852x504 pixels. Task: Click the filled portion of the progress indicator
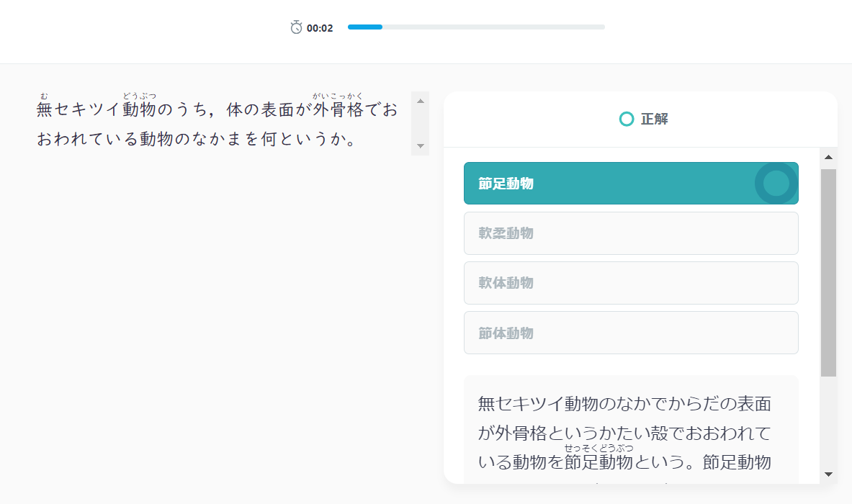click(364, 27)
